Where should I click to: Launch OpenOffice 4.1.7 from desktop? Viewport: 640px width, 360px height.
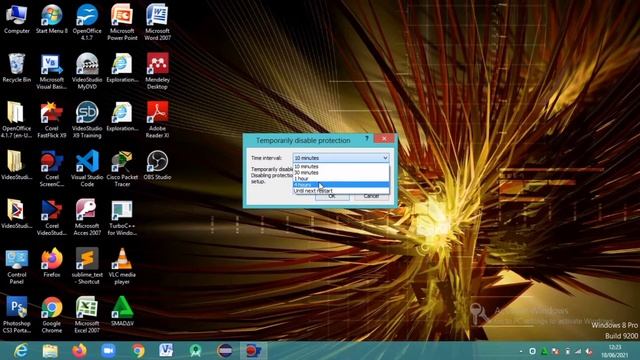coord(87,22)
